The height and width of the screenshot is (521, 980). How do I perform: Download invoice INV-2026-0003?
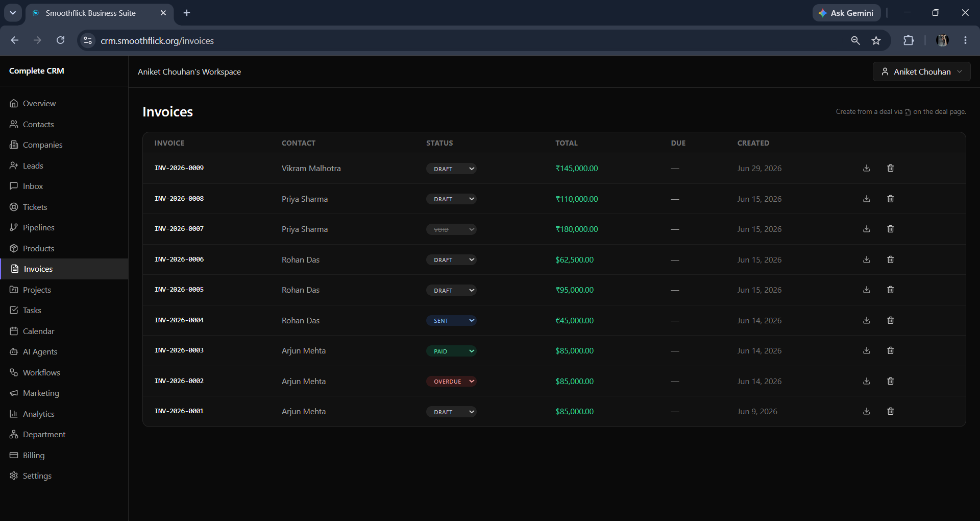coord(866,350)
